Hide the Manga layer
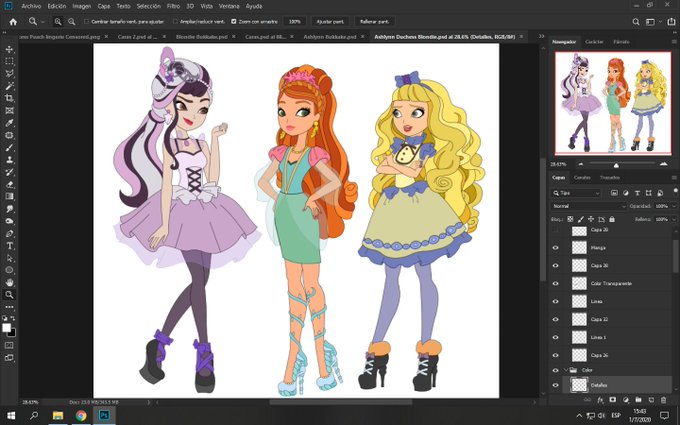 click(555, 248)
